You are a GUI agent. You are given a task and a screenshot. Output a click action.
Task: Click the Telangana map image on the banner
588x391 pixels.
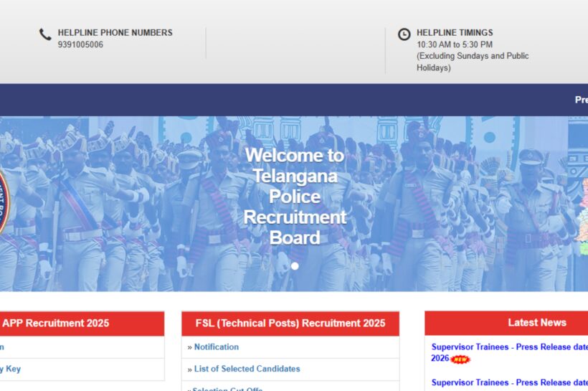(x=582, y=217)
